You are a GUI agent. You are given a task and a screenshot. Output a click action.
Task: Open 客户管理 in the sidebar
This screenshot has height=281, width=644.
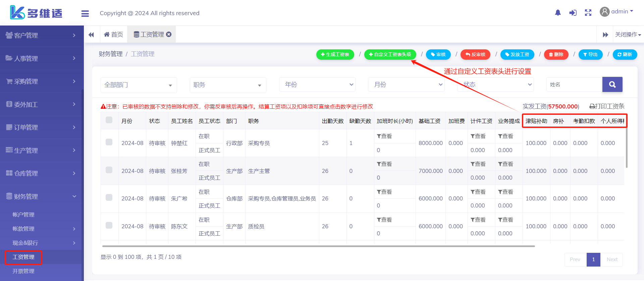coord(40,35)
